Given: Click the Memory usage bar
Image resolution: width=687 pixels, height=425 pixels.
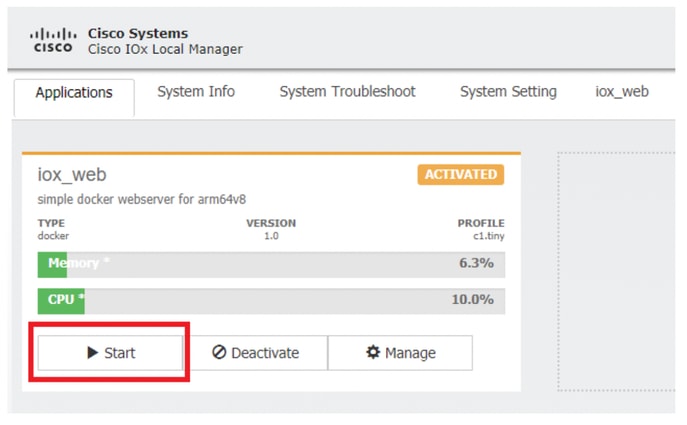Looking at the screenshot, I should 271,265.
